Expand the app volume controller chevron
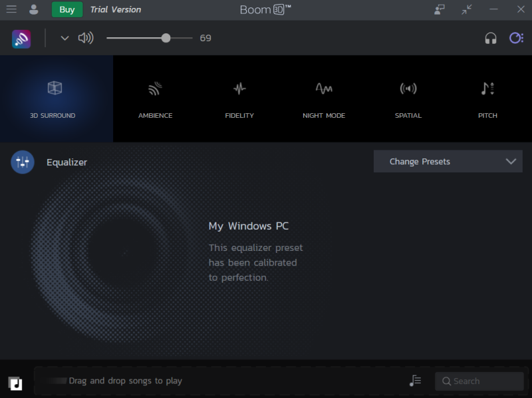The image size is (532, 398). 65,39
